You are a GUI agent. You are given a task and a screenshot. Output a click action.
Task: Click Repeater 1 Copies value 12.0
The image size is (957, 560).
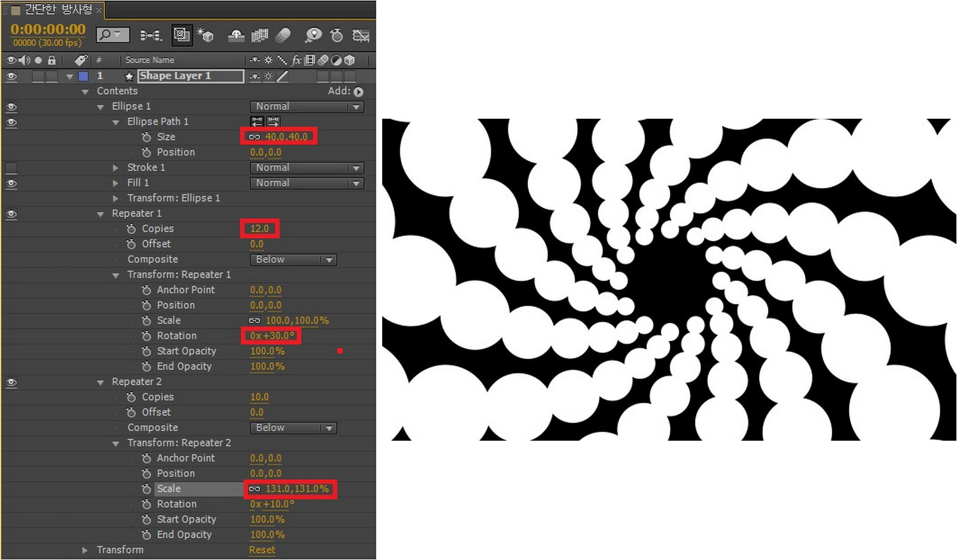click(x=260, y=229)
